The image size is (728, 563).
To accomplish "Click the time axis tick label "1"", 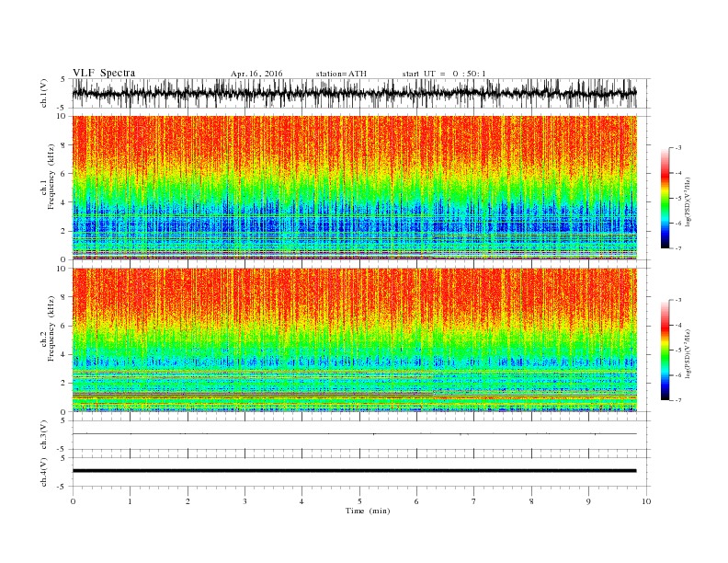I will pos(130,501).
